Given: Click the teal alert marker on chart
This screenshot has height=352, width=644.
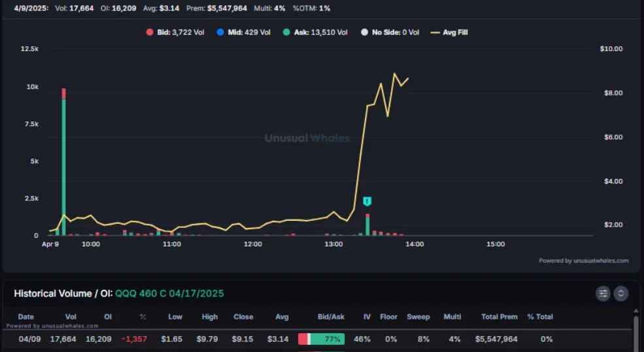Looking at the screenshot, I should click(x=367, y=201).
